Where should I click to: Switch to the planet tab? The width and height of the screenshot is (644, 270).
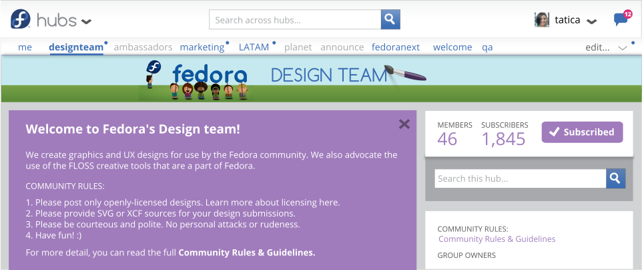[x=298, y=47]
